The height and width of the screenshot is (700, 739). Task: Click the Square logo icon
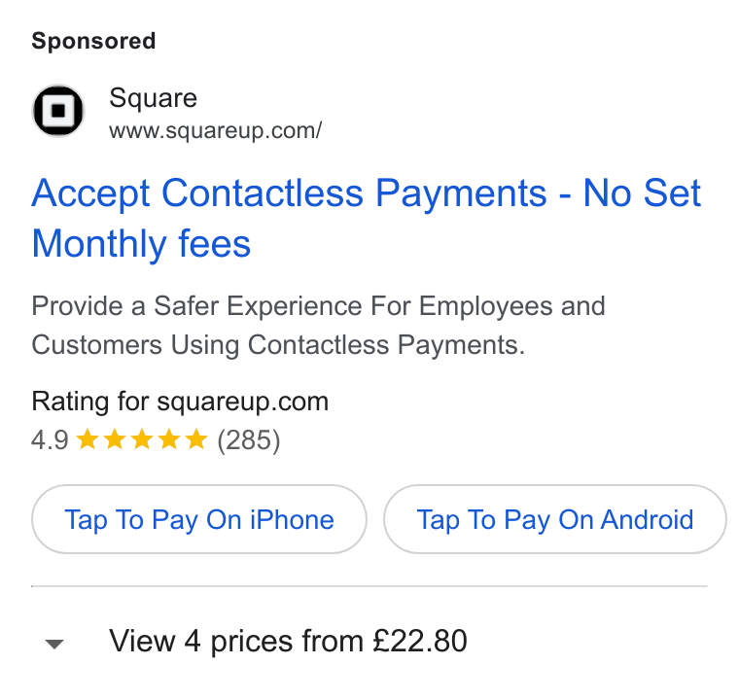tap(58, 111)
